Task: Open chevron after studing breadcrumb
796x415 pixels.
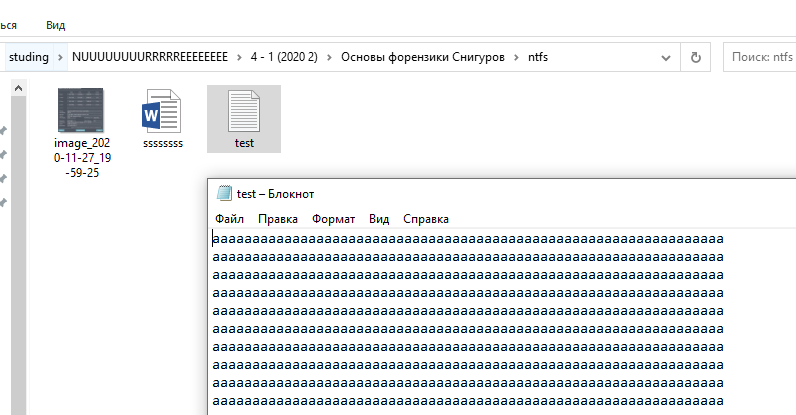Action: [60, 57]
